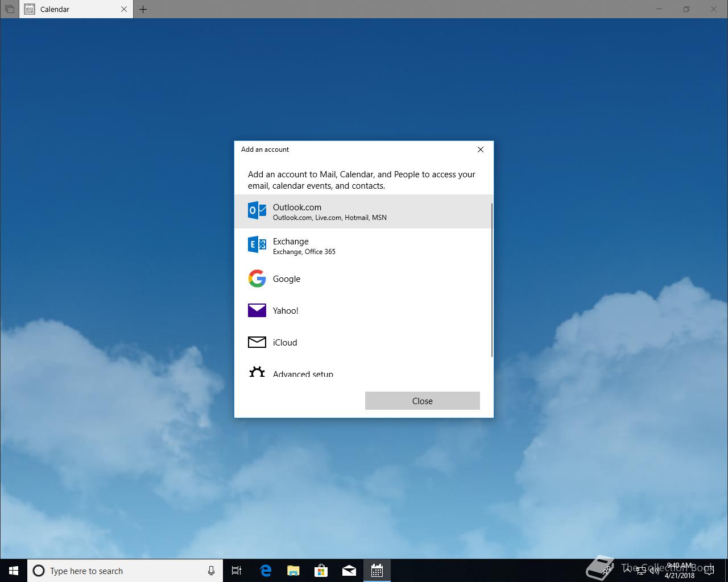The width and height of the screenshot is (728, 582).
Task: Click the Google G logo
Action: 257,278
